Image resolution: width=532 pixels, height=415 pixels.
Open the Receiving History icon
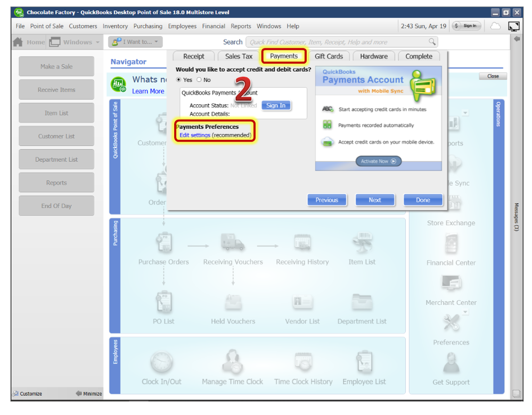(x=302, y=242)
